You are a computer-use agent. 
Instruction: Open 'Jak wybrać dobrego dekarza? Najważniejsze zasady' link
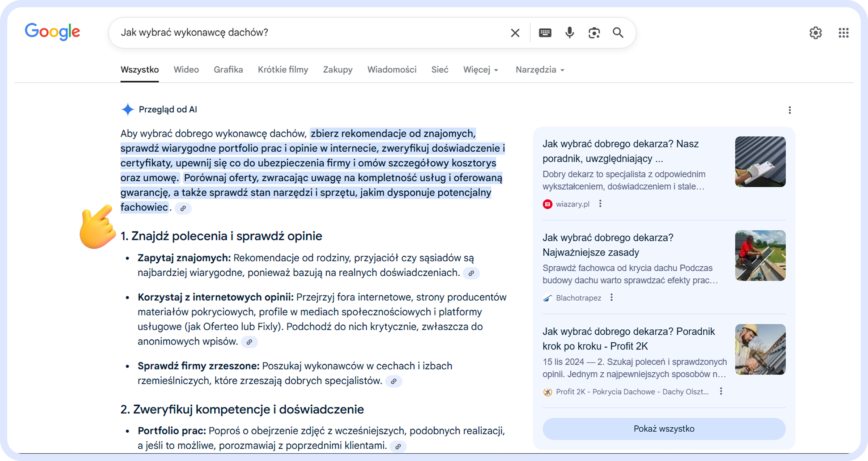point(608,245)
